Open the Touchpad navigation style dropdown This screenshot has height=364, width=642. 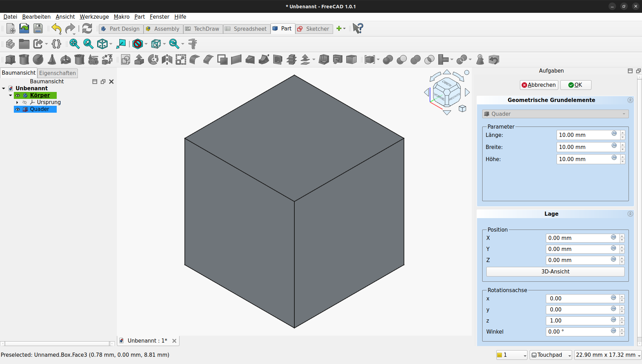point(551,355)
